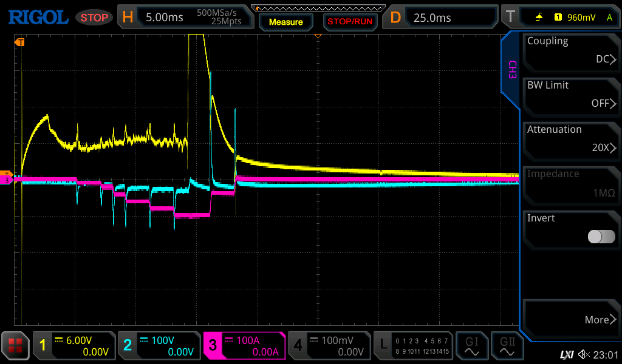Expand the Attenuation 20X option

[571, 140]
